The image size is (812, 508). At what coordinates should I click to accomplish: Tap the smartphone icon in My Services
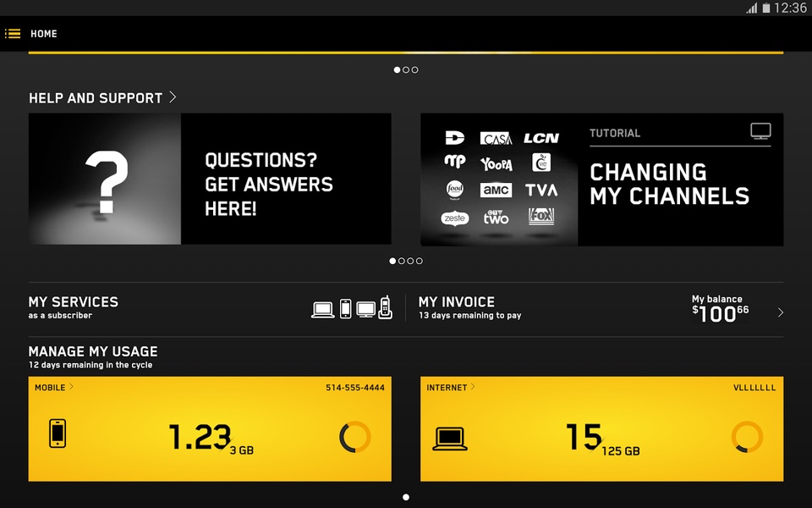coord(345,308)
